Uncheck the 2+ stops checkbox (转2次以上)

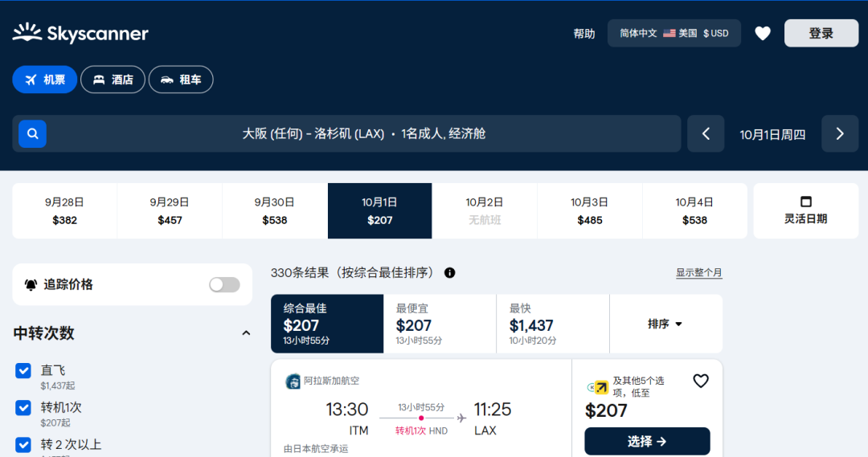pyautogui.click(x=23, y=444)
